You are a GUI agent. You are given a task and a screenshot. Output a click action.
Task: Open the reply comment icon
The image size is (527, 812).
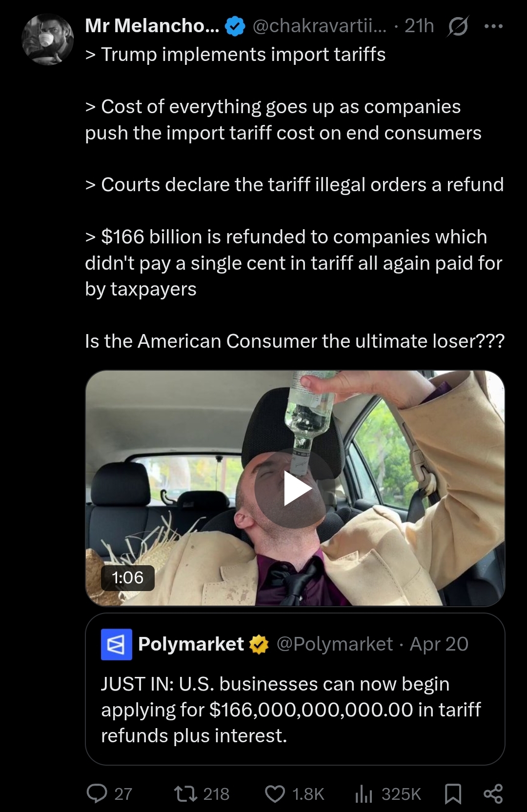[97, 793]
